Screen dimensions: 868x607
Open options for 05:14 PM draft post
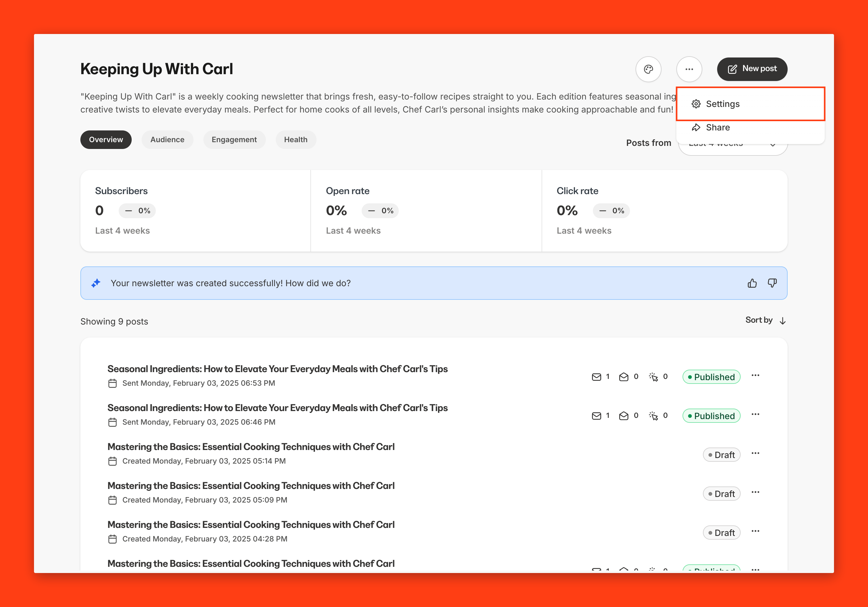755,453
